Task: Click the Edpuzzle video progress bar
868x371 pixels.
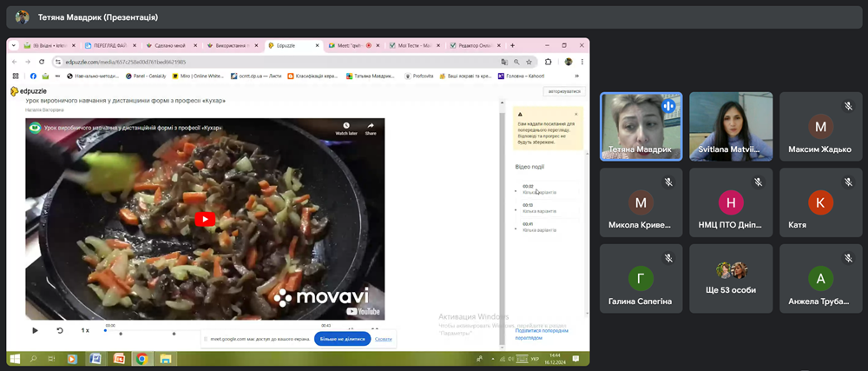Action: [x=217, y=330]
